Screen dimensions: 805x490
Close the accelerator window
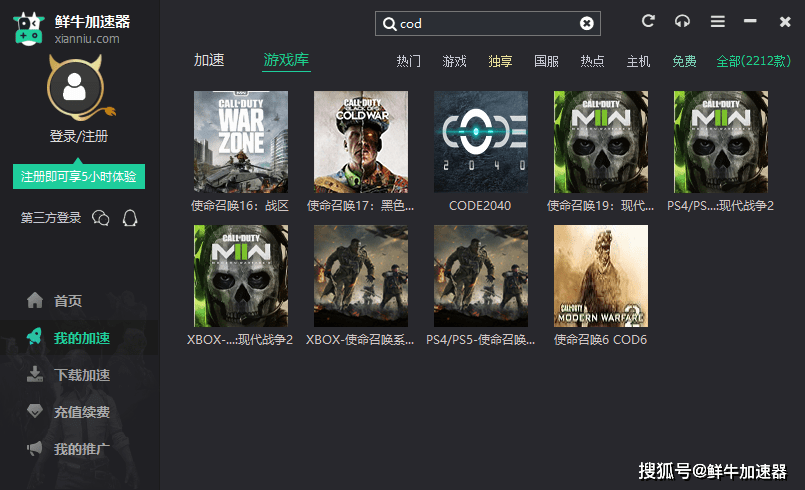pyautogui.click(x=785, y=22)
